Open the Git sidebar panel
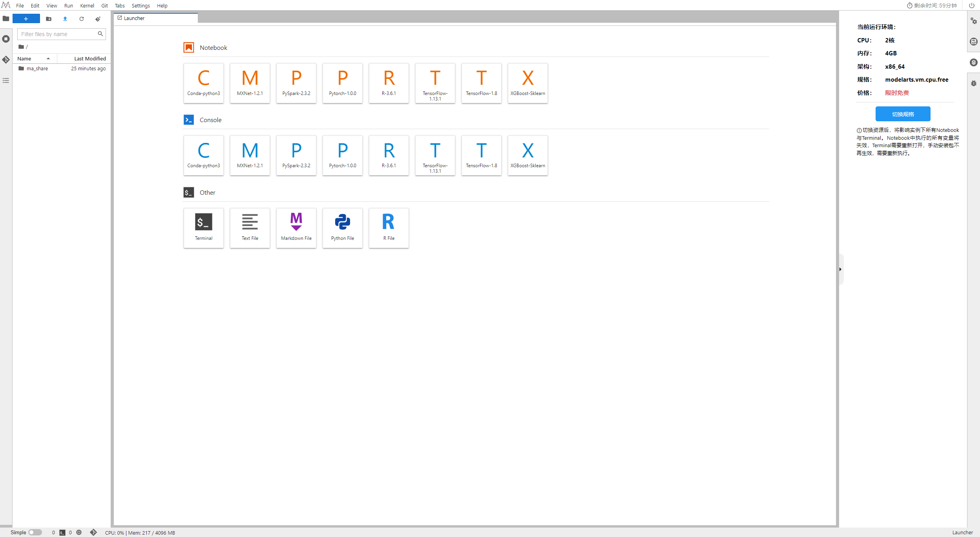Image resolution: width=980 pixels, height=537 pixels. [6, 60]
